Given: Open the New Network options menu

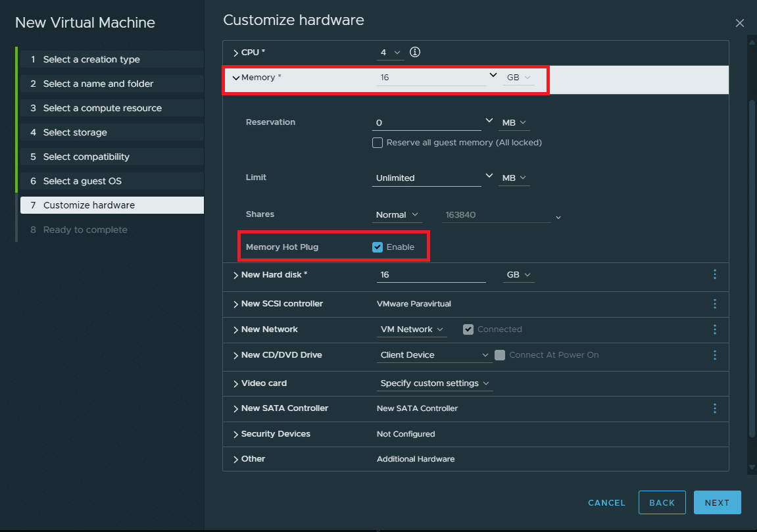Looking at the screenshot, I should click(714, 329).
